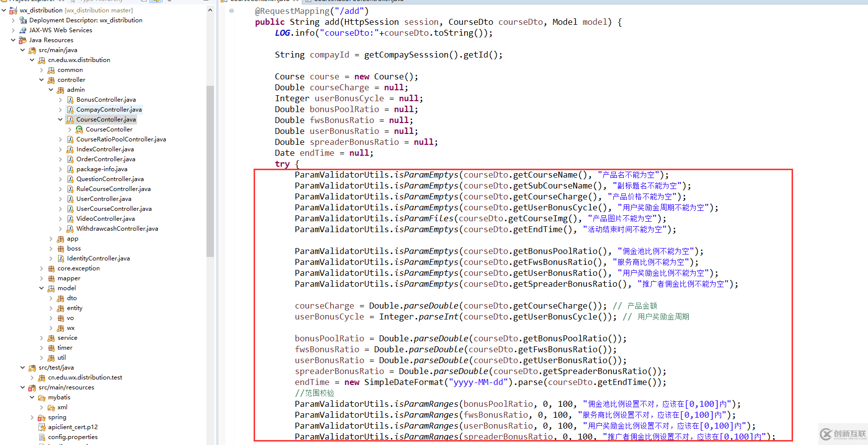Image resolution: width=868 pixels, height=445 pixels.
Task: Select IndexController.java in the tree
Action: [x=105, y=149]
